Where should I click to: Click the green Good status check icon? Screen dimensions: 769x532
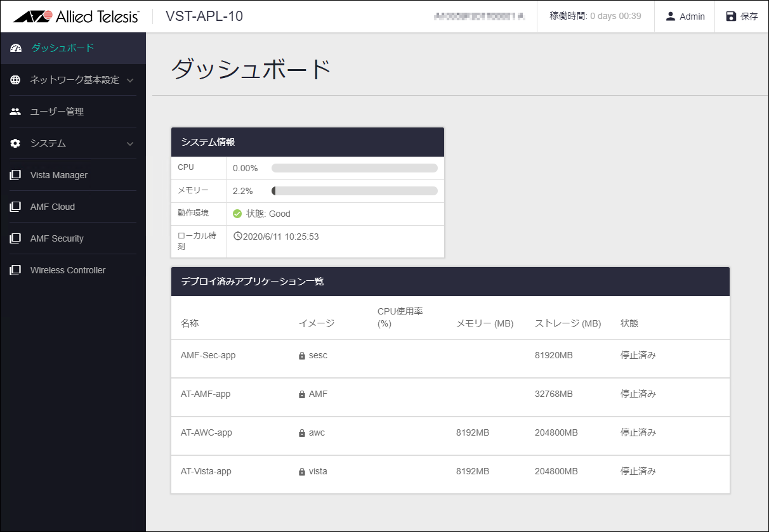coord(237,214)
